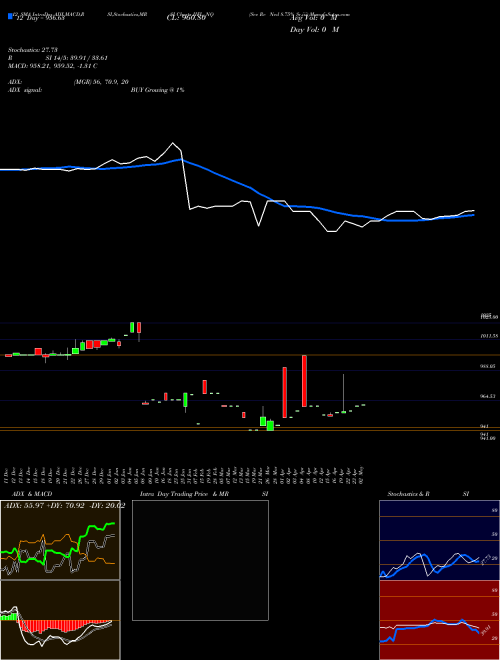Open the ADX indicator chart thumbnail
This screenshot has width=500, height=660.
point(60,540)
